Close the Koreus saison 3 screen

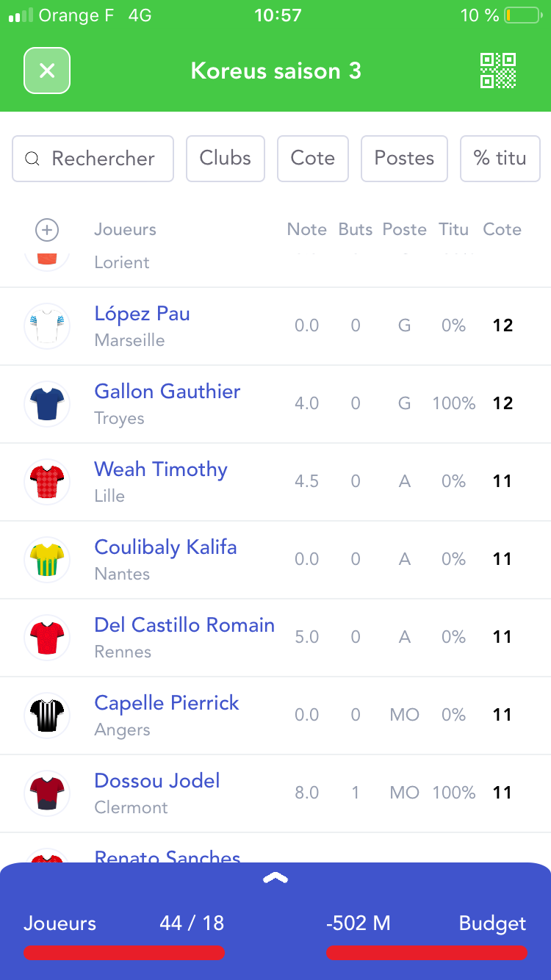click(47, 71)
